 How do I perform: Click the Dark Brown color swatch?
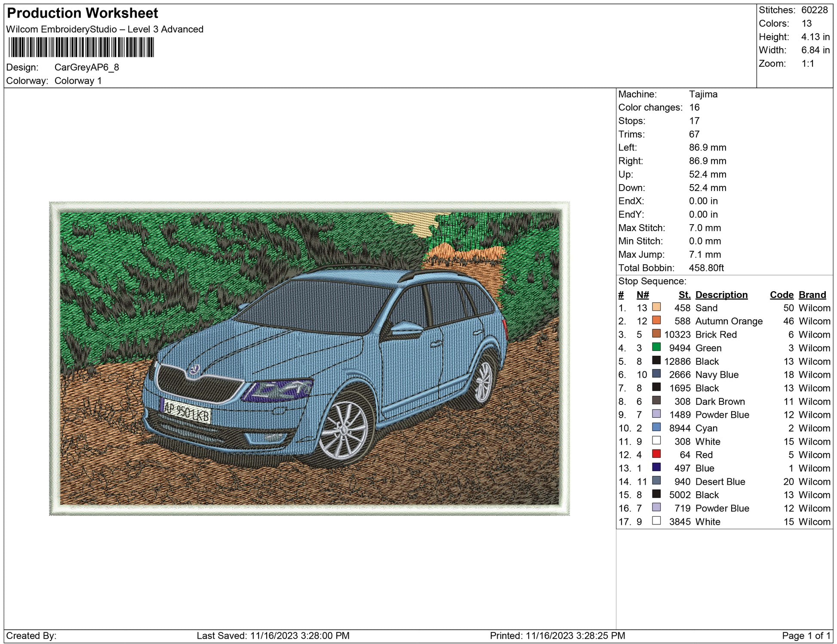tap(656, 400)
